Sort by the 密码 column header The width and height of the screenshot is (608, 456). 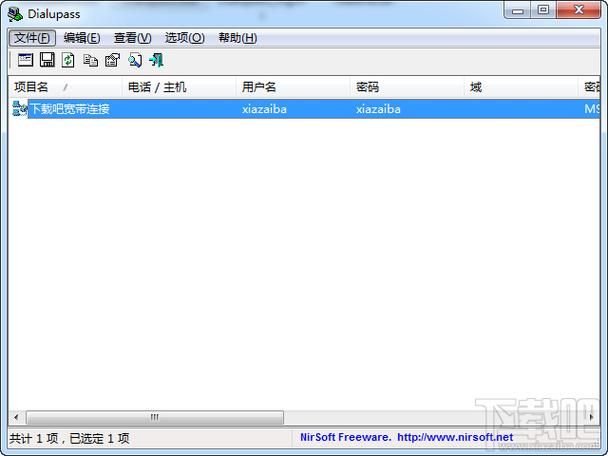(407, 87)
